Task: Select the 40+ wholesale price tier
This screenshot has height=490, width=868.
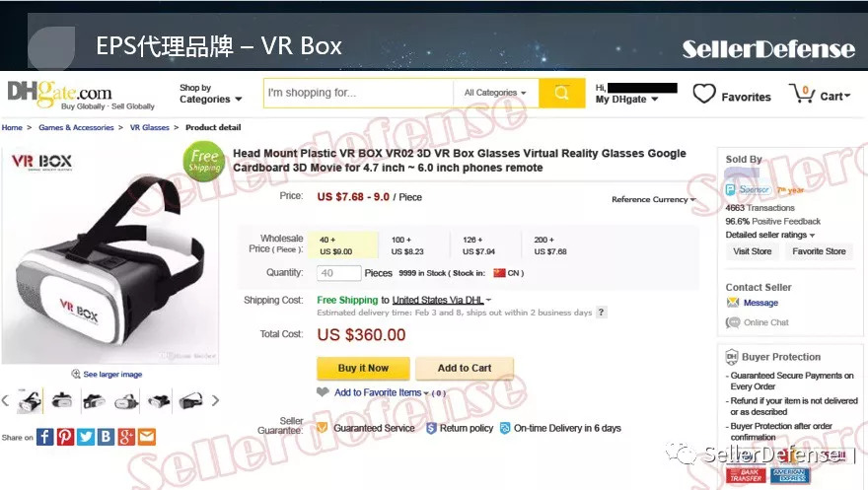Action: click(342, 245)
